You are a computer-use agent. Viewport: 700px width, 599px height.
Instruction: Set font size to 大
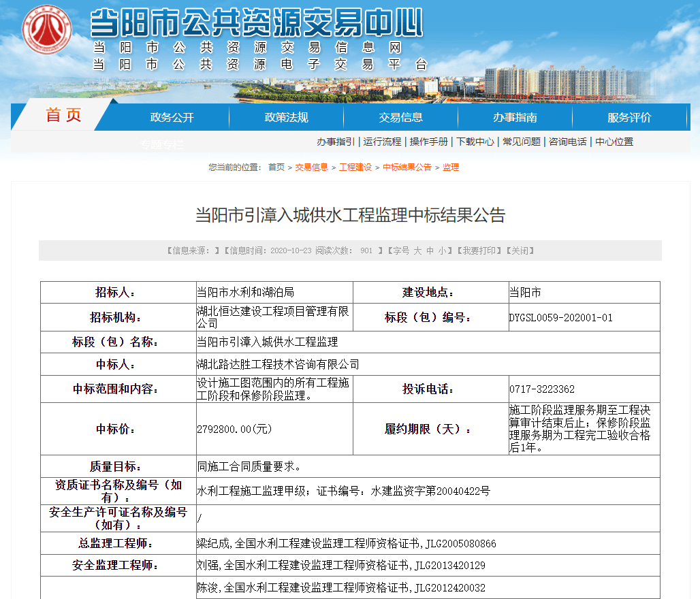point(418,250)
